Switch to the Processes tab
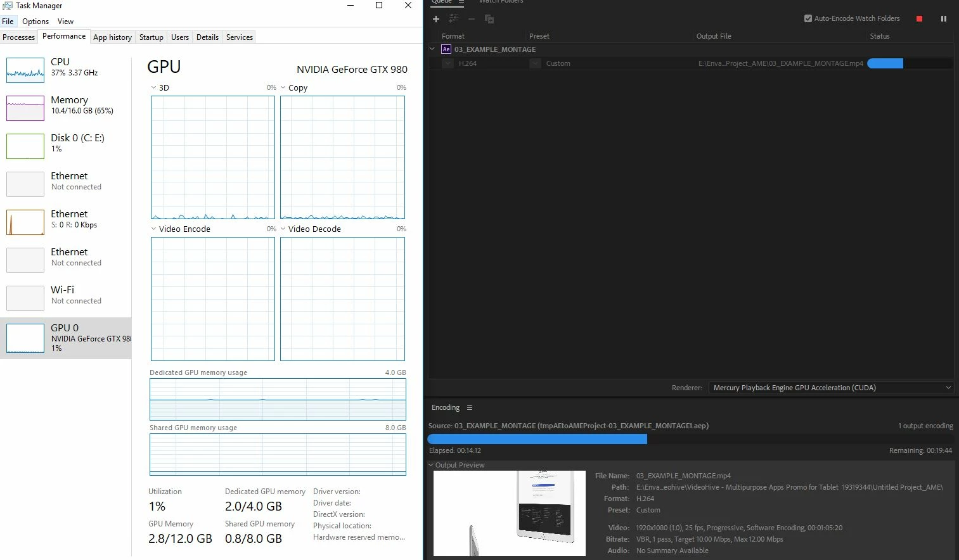Viewport: 959px width, 560px height. click(19, 37)
